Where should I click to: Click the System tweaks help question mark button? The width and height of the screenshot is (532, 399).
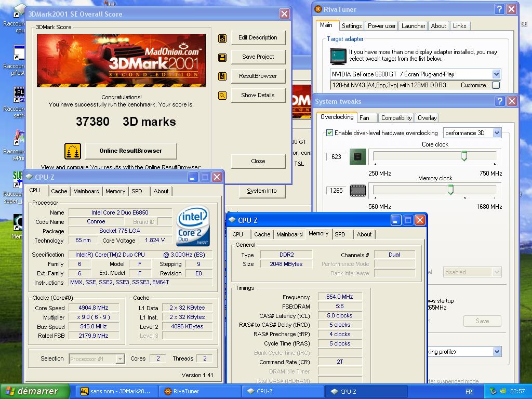click(x=499, y=101)
